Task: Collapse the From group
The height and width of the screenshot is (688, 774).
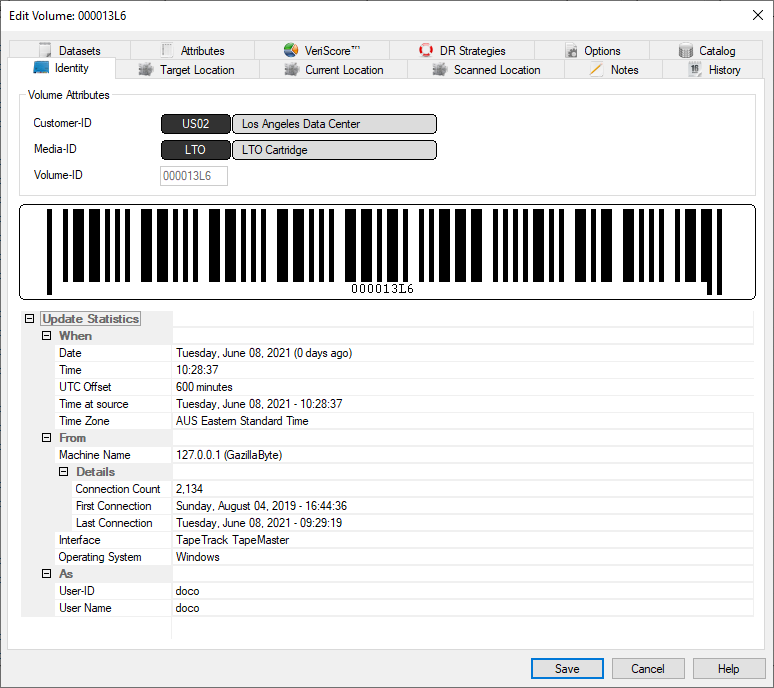Action: point(46,438)
